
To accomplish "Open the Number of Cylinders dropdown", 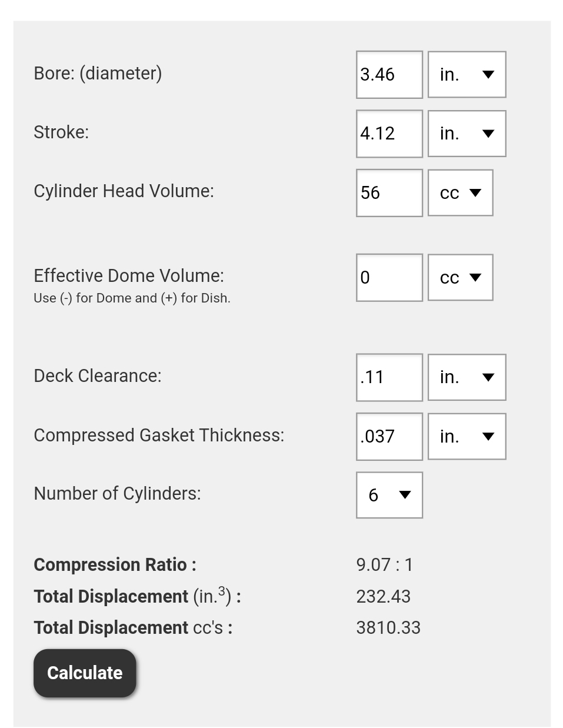I will (389, 495).
